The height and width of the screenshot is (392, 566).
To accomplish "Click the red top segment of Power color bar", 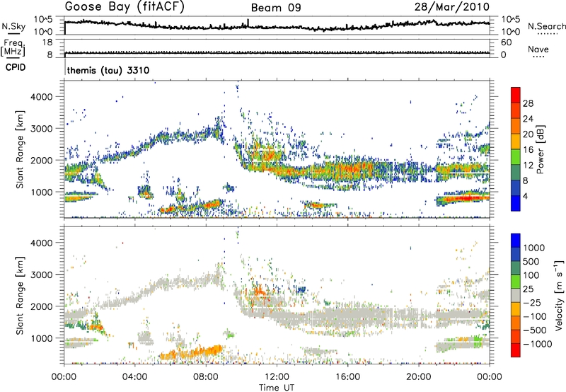I will point(516,95).
